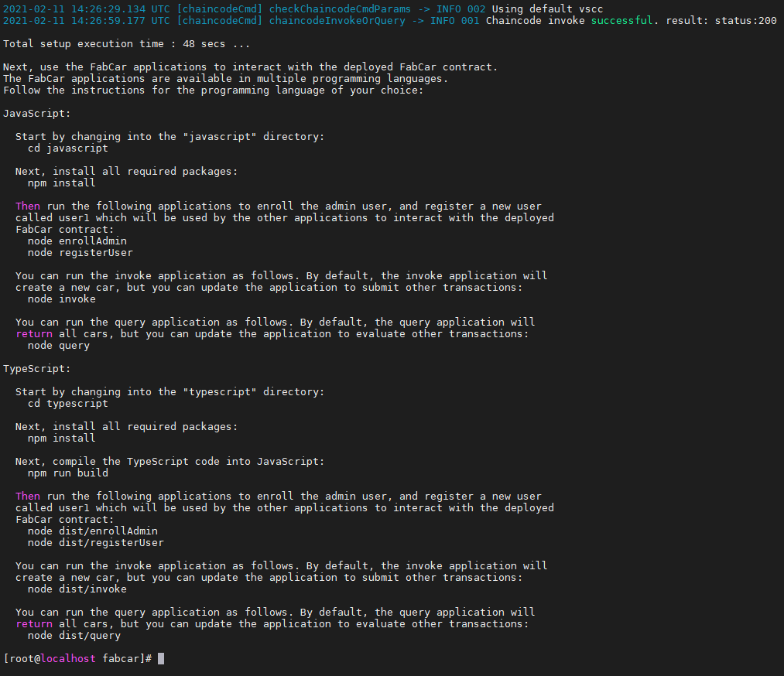
Task: Click the 'npm run build' command
Action: (x=68, y=473)
